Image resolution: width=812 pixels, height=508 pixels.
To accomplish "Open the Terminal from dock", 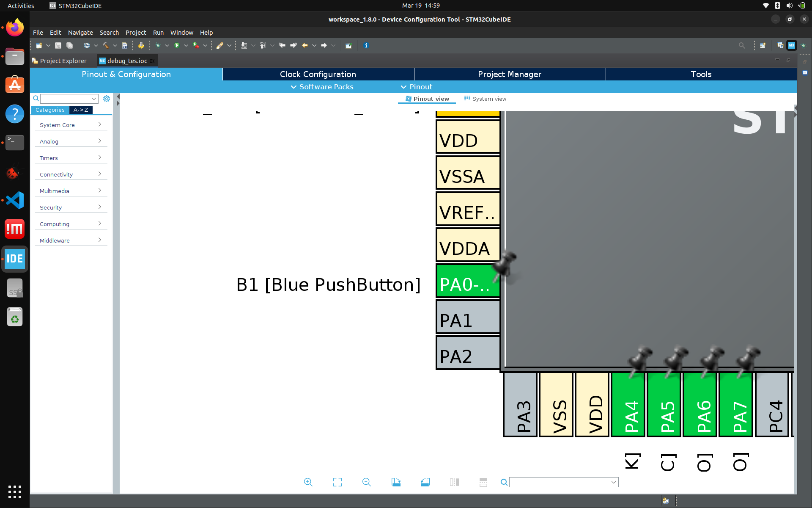I will pos(15,143).
